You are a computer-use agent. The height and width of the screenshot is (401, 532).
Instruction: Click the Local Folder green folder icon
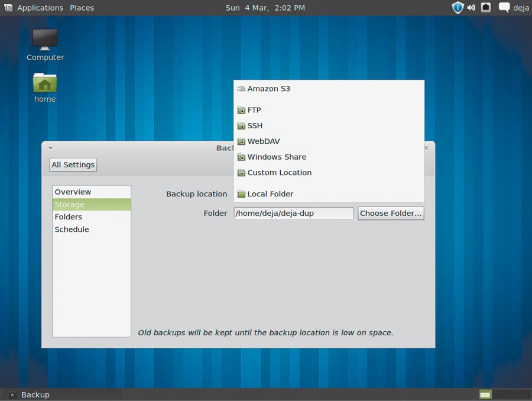coord(241,194)
